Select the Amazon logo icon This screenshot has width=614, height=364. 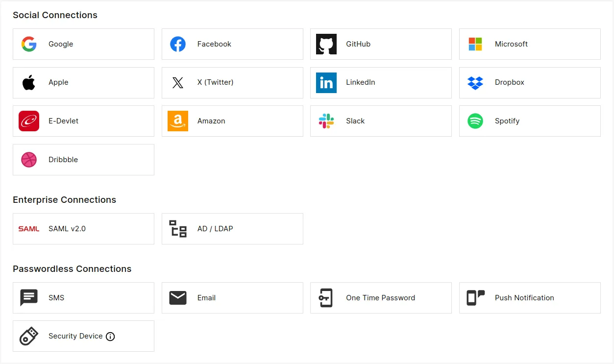click(178, 121)
